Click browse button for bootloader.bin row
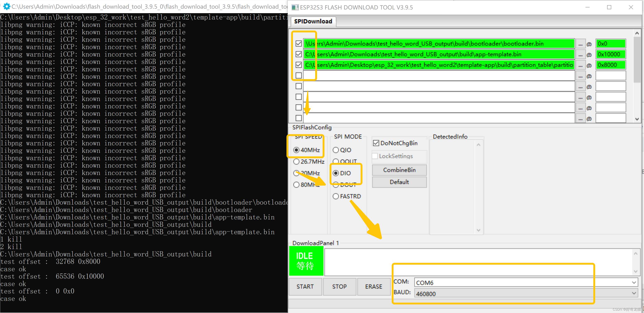 pos(580,44)
